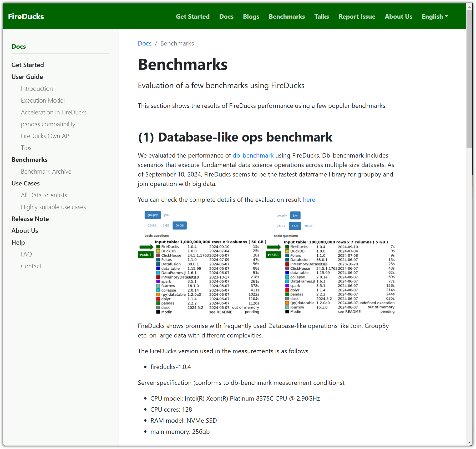Click the scrollbar down arrow
The height and width of the screenshot is (449, 476).
[469, 442]
